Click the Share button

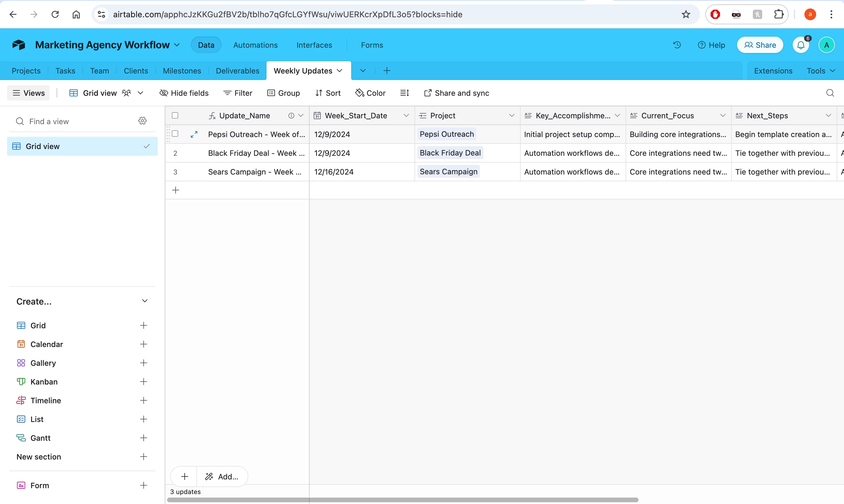point(760,45)
